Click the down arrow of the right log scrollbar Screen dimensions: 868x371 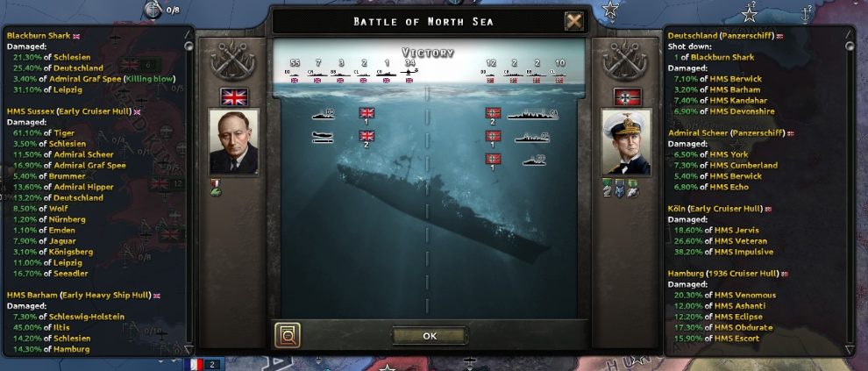click(850, 349)
